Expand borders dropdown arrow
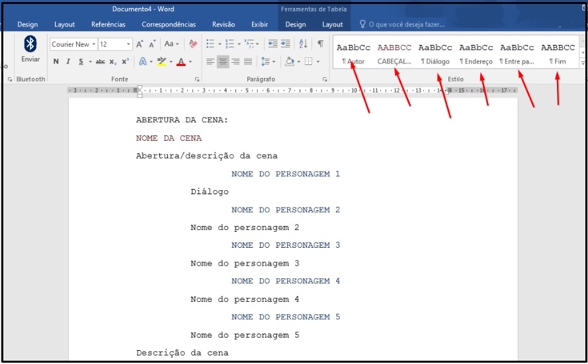588x364 pixels. click(x=318, y=62)
